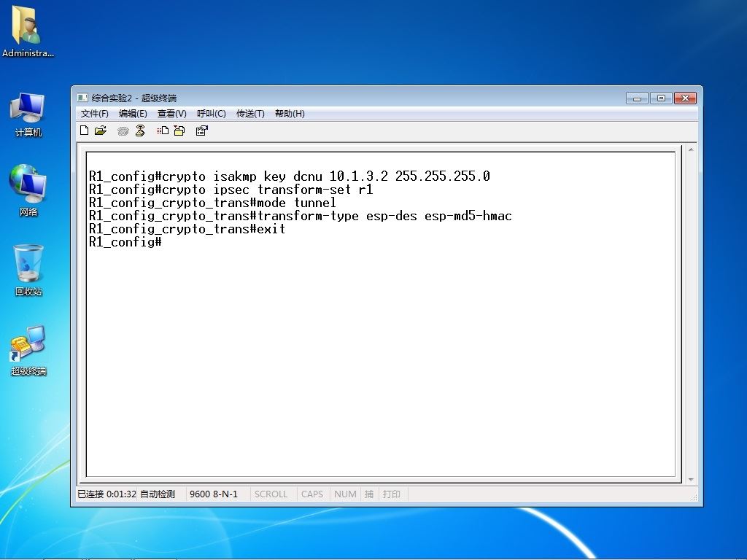Click the Properties toolbar icon
The height and width of the screenshot is (560, 747).
point(202,131)
